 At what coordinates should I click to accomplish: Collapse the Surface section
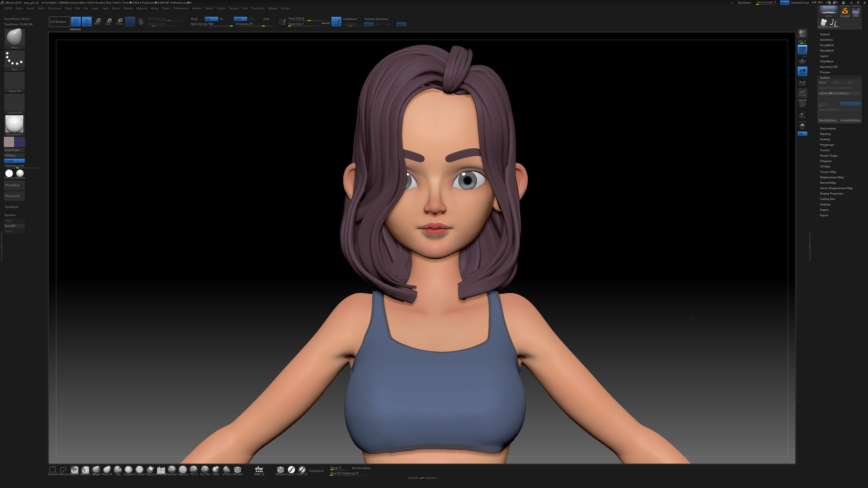pyautogui.click(x=825, y=77)
